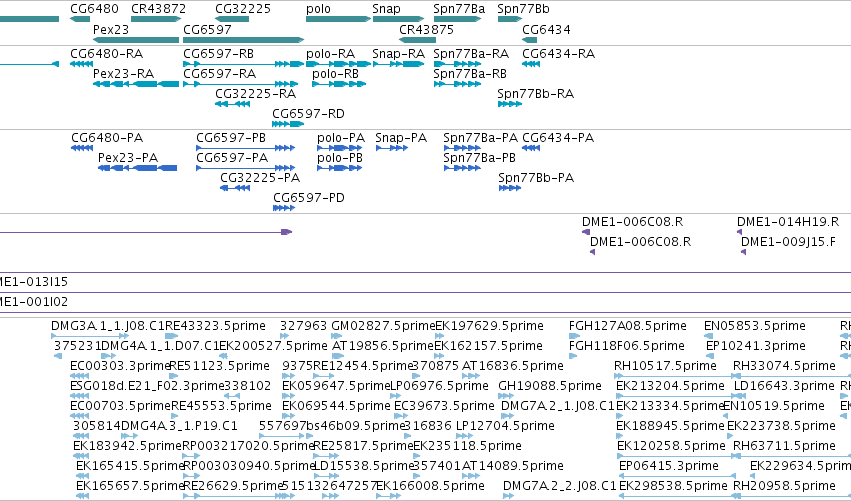Image resolution: width=851 pixels, height=501 pixels.
Task: Select the FGH127A08.5prime EST
Action: (574, 336)
